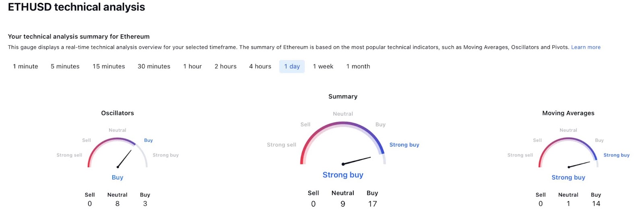
Task: Choose the 4 hours timeframe
Action: 260,66
